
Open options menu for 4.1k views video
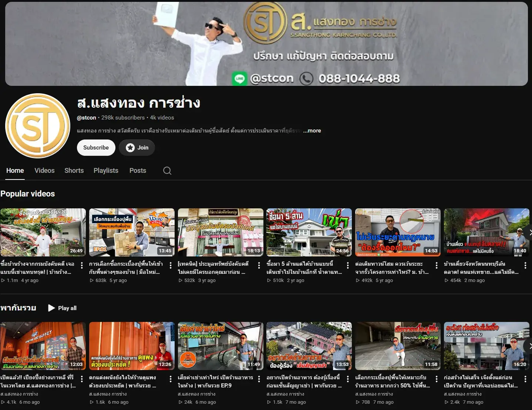82,379
